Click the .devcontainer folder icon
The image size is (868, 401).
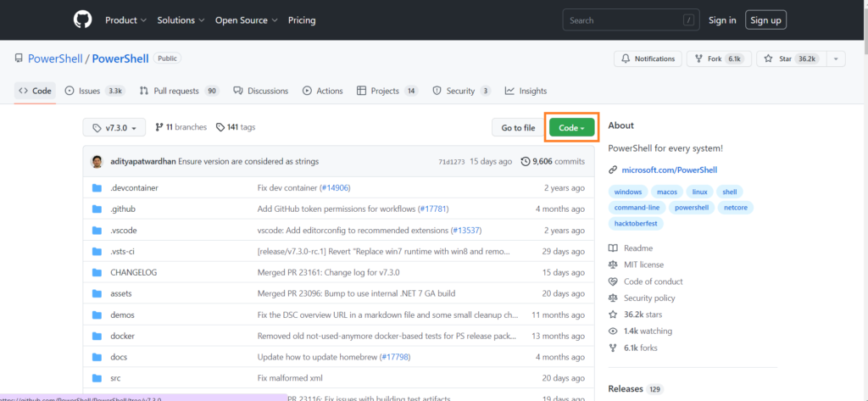(x=97, y=187)
